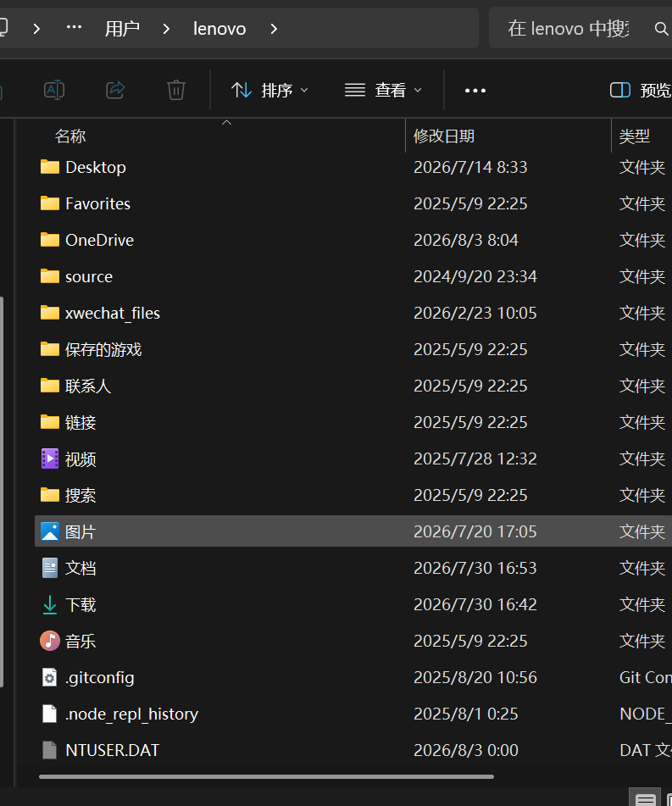Click the date 2025/8/20 10:56
672x806 pixels.
tap(475, 678)
